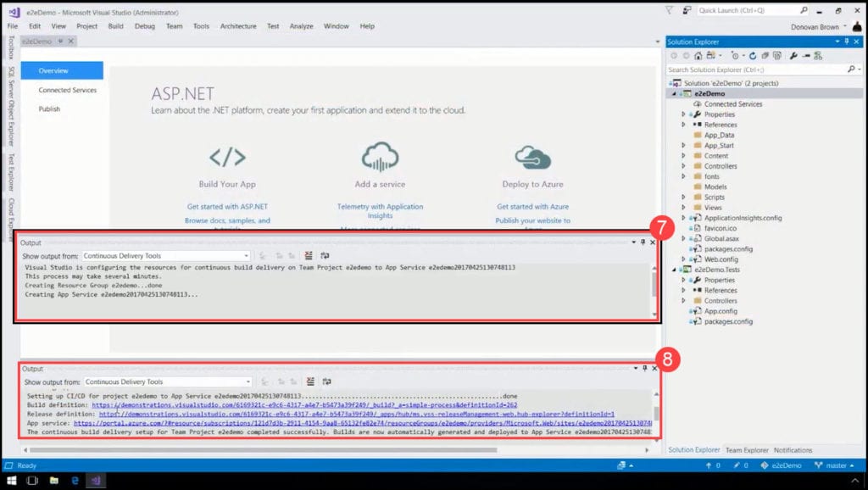Toggle auto-hide pin on Solution Explorer panel
868x490 pixels.
pyautogui.click(x=847, y=42)
